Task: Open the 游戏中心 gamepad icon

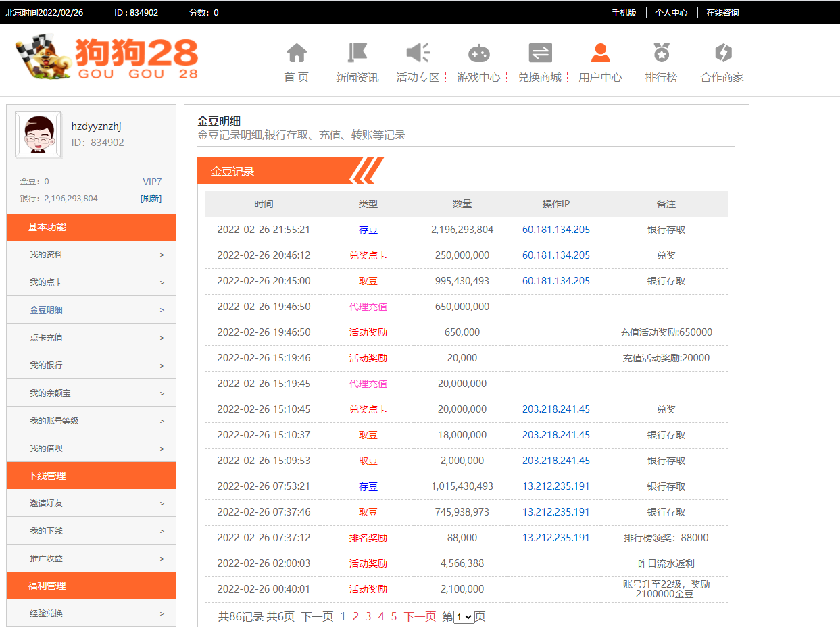Action: click(x=478, y=53)
